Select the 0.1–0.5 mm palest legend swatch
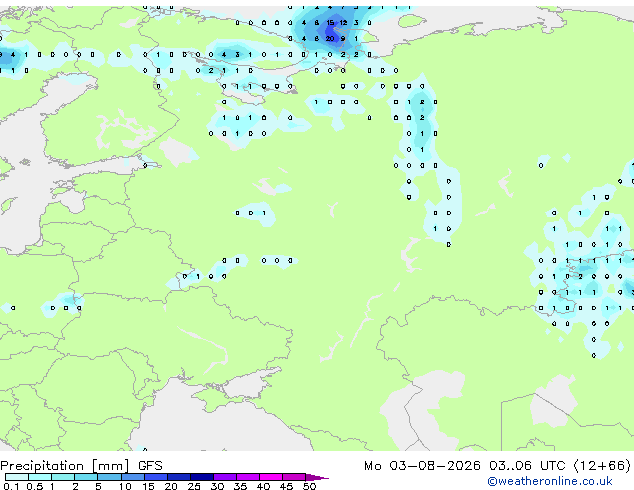This screenshot has width=634, height=490. [x=17, y=477]
